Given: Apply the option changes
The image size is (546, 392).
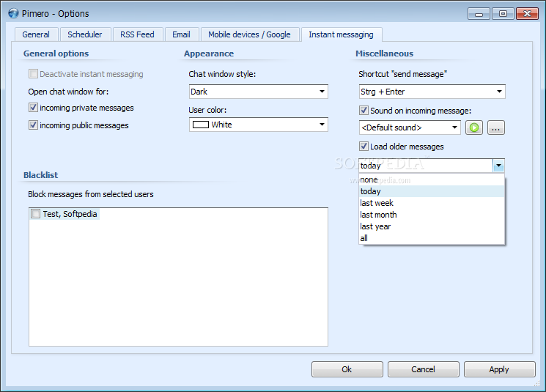Looking at the screenshot, I should coord(499,369).
